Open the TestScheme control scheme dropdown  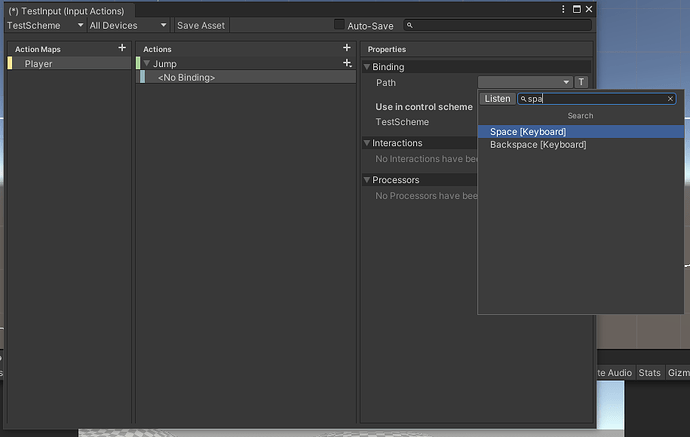click(45, 25)
